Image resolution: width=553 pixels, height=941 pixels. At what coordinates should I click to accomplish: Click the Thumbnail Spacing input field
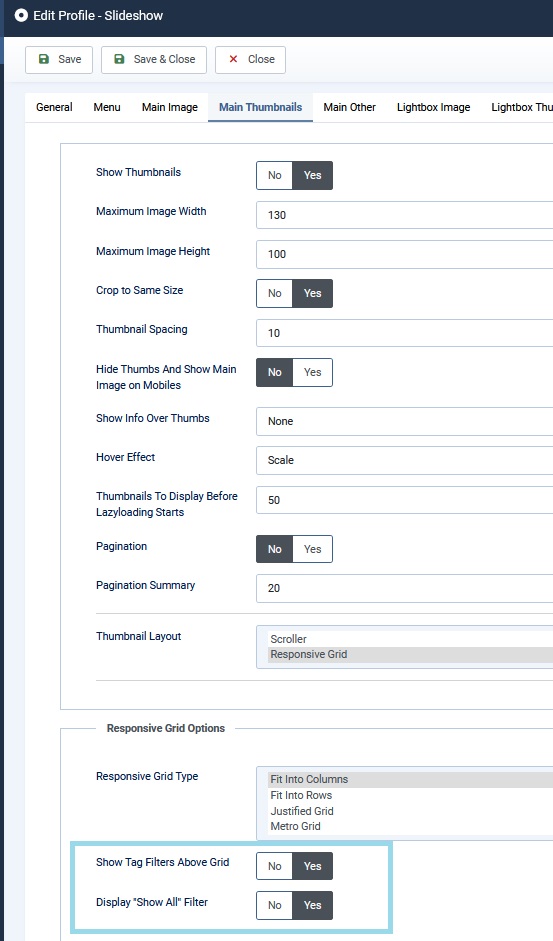[x=405, y=333]
